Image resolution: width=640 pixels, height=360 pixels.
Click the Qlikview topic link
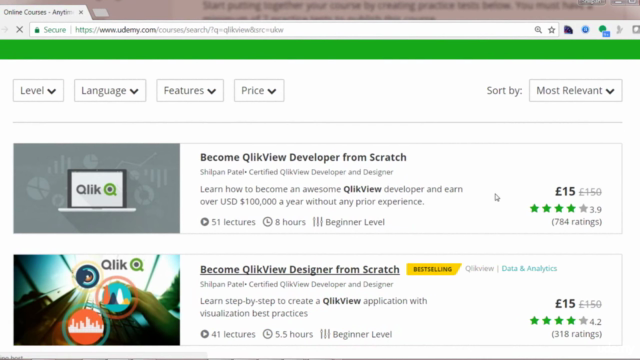(479, 268)
